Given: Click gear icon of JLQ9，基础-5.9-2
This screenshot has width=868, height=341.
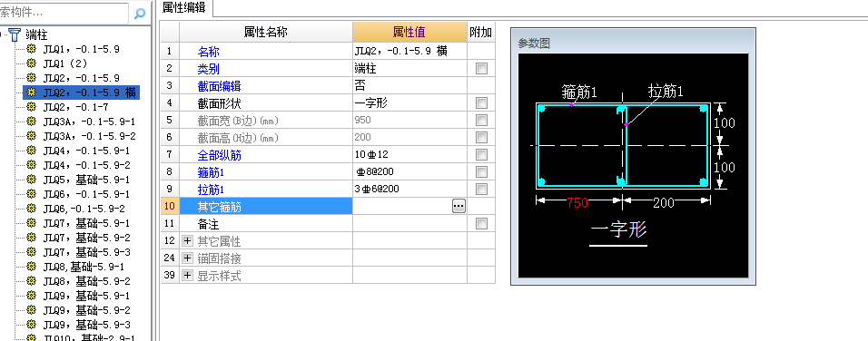Looking at the screenshot, I should click(x=32, y=310).
